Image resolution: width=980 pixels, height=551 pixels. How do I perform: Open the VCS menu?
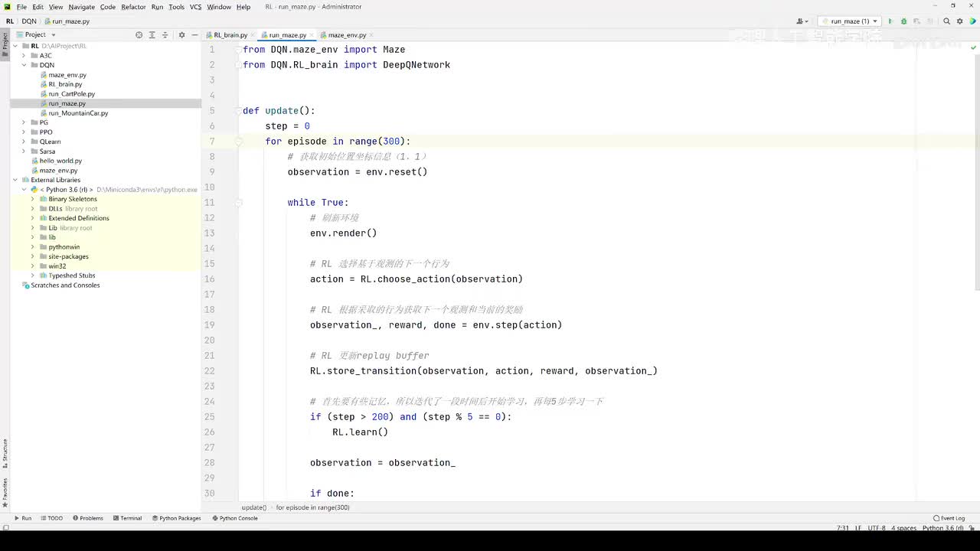[195, 7]
